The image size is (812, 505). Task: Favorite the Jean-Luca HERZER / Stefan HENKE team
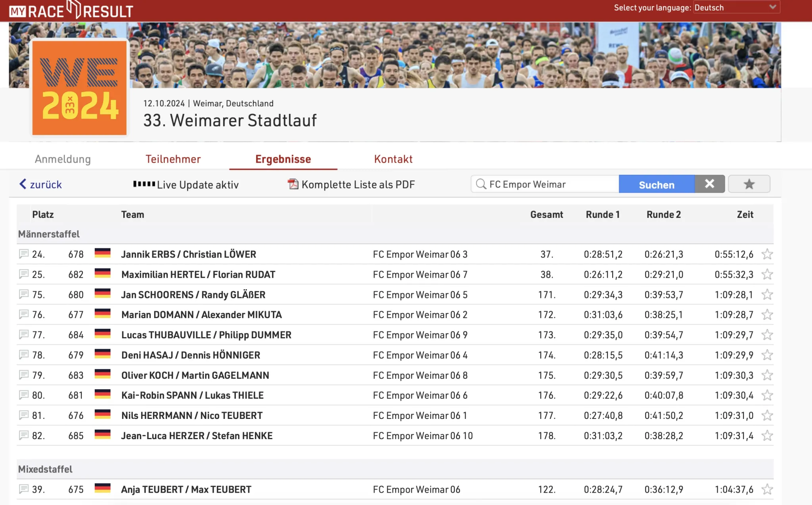tap(767, 436)
